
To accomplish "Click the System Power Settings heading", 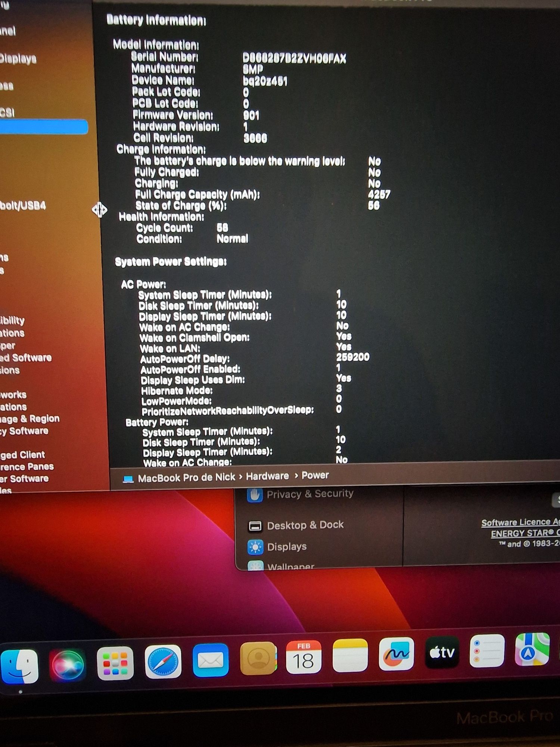I will click(171, 262).
